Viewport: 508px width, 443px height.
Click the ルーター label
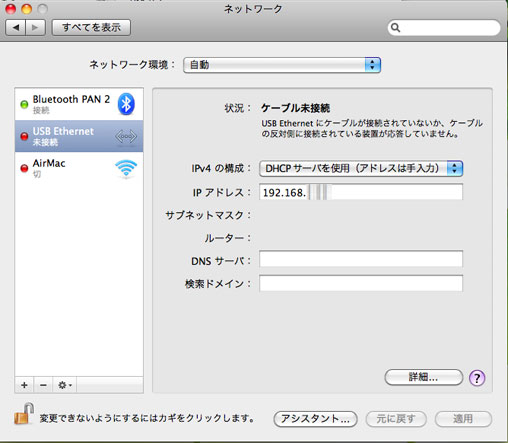pyautogui.click(x=227, y=238)
